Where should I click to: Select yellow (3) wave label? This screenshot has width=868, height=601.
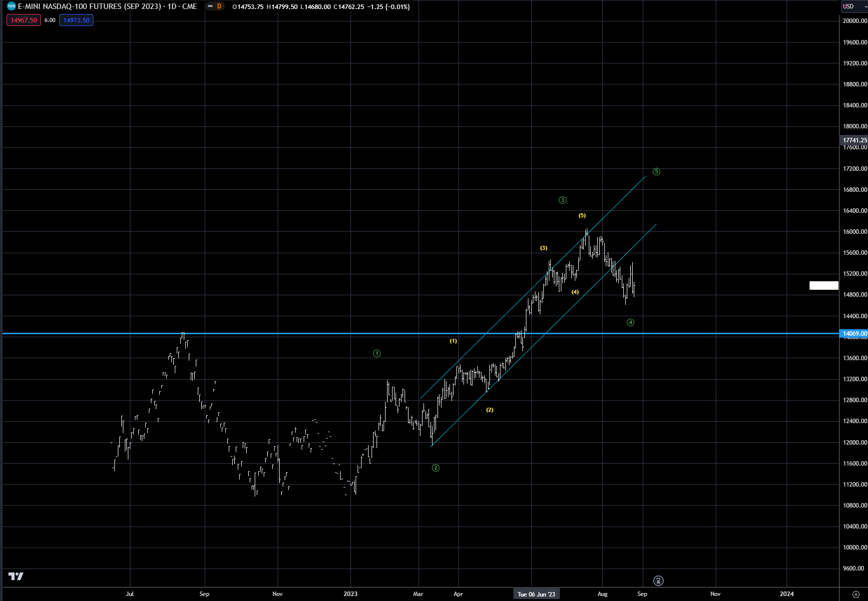[x=544, y=248]
